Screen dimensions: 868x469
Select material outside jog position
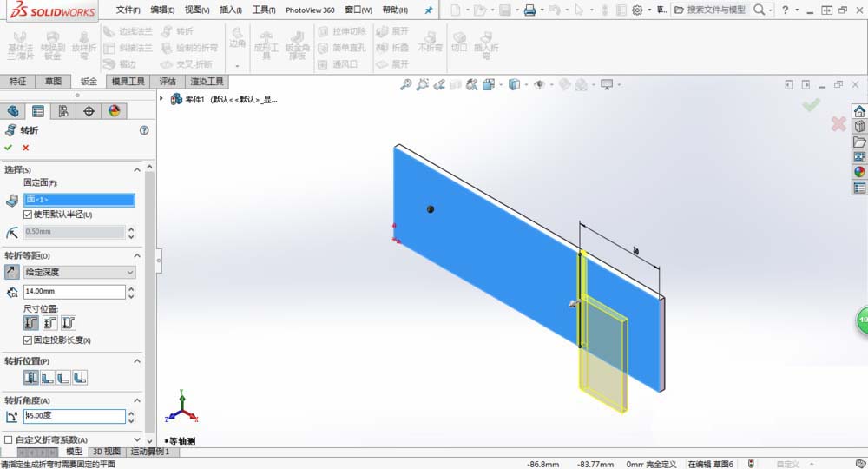63,378
